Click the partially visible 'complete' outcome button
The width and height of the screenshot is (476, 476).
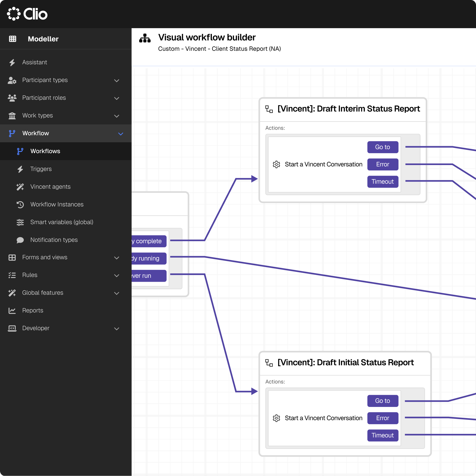point(149,241)
